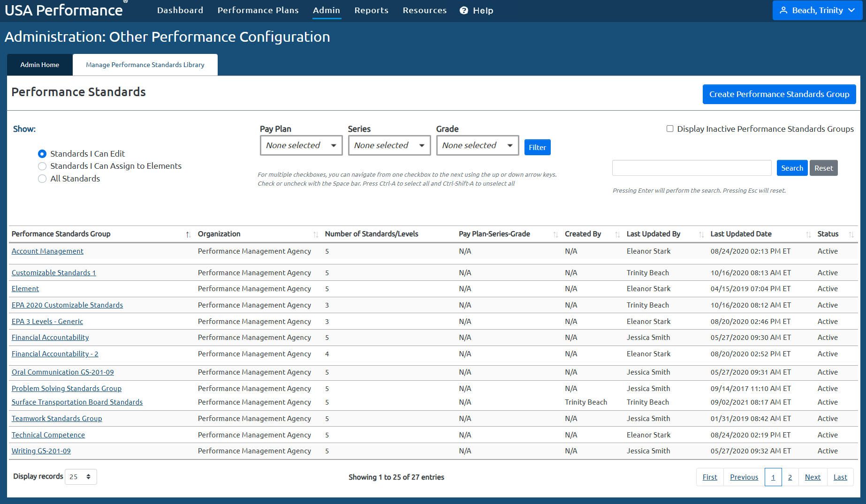Select the All Standards radio option

(x=42, y=179)
